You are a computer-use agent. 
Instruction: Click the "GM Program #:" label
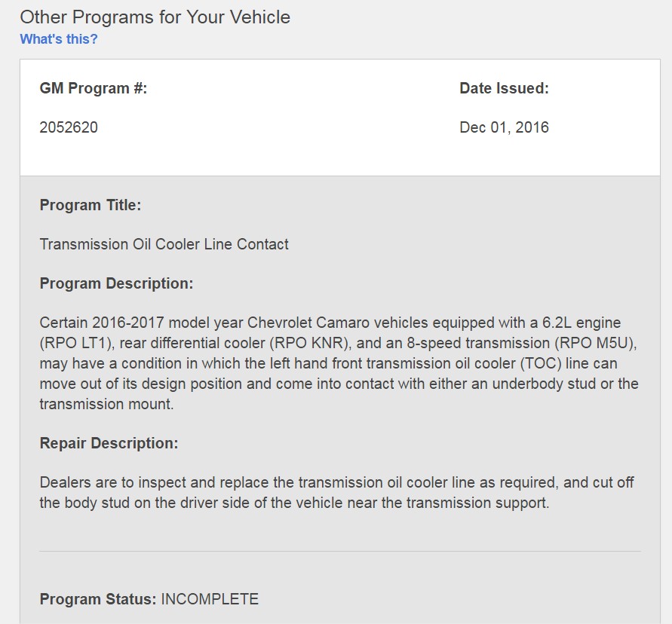pos(94,88)
